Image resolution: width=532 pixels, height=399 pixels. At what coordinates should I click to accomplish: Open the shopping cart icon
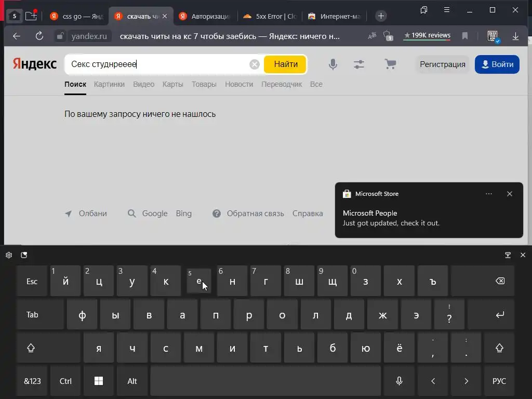(x=390, y=64)
